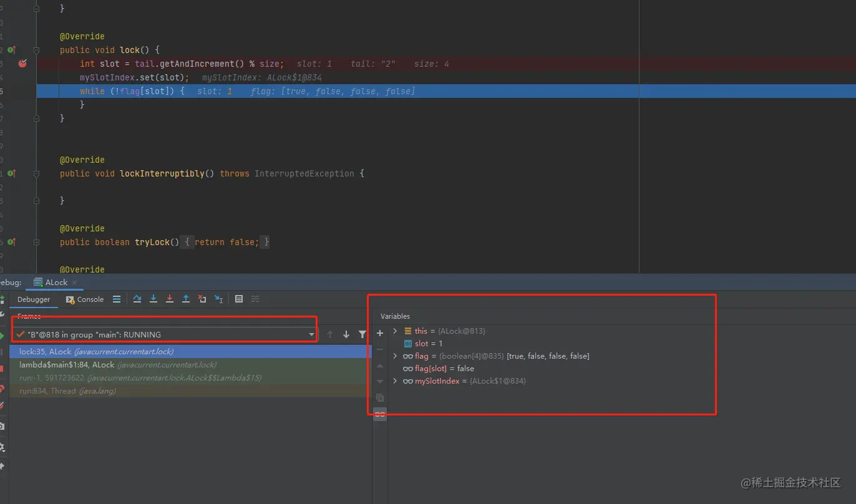Select the next frame down arrow
The width and height of the screenshot is (856, 504).
click(x=346, y=335)
